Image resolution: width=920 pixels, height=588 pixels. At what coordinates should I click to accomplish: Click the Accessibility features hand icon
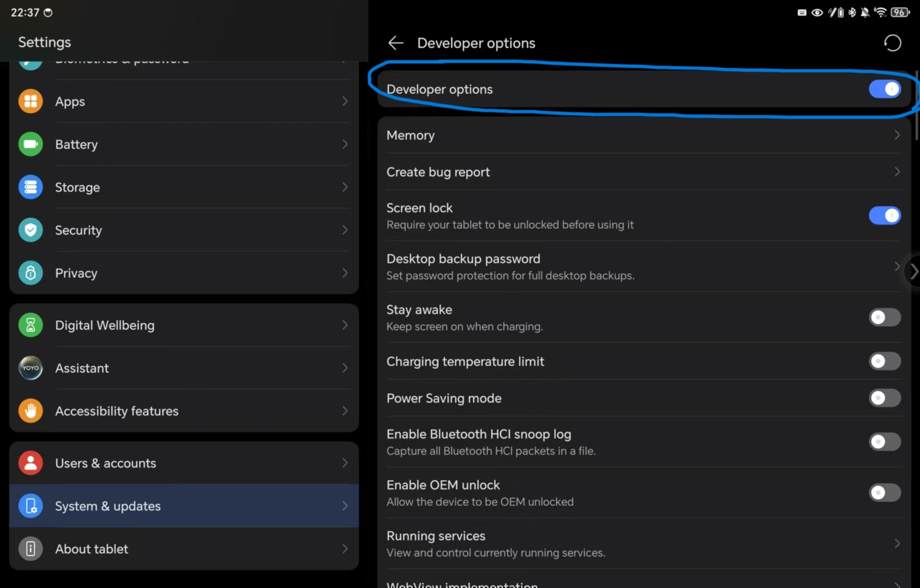coord(31,411)
